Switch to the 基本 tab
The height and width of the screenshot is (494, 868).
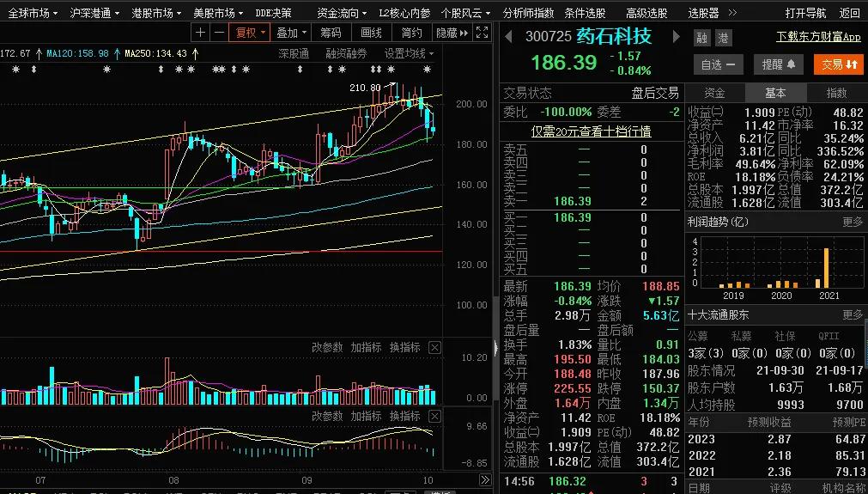tap(775, 93)
